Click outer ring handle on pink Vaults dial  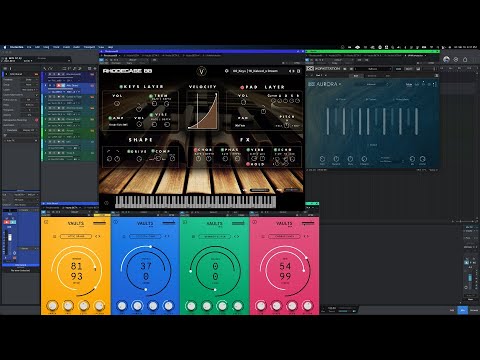pyautogui.click(x=307, y=258)
